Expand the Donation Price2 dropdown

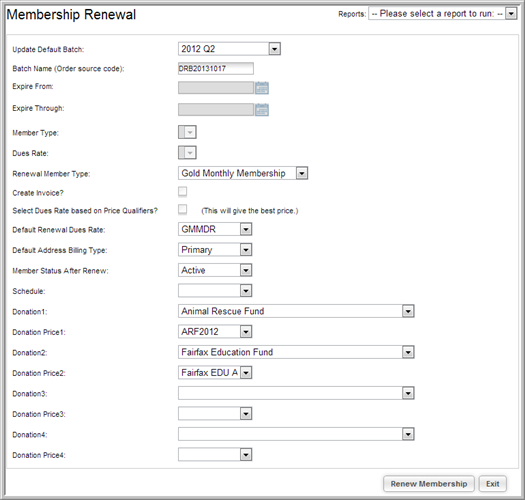(x=215, y=372)
